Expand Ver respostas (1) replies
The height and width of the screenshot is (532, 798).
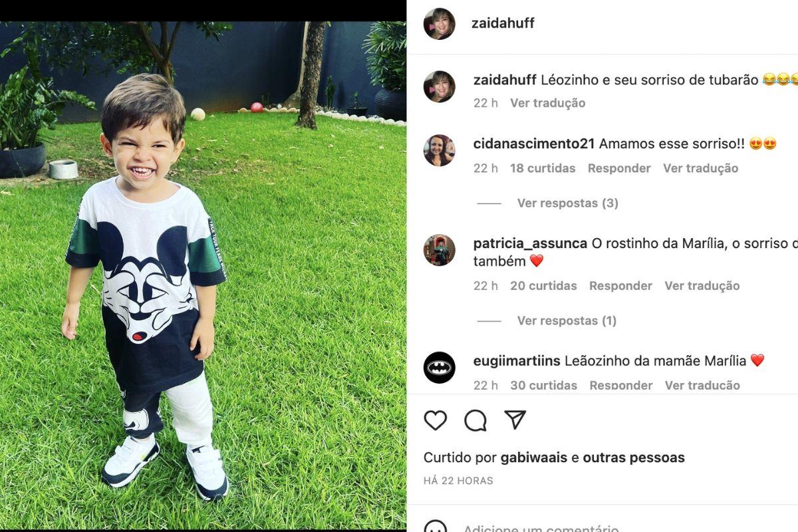567,321
